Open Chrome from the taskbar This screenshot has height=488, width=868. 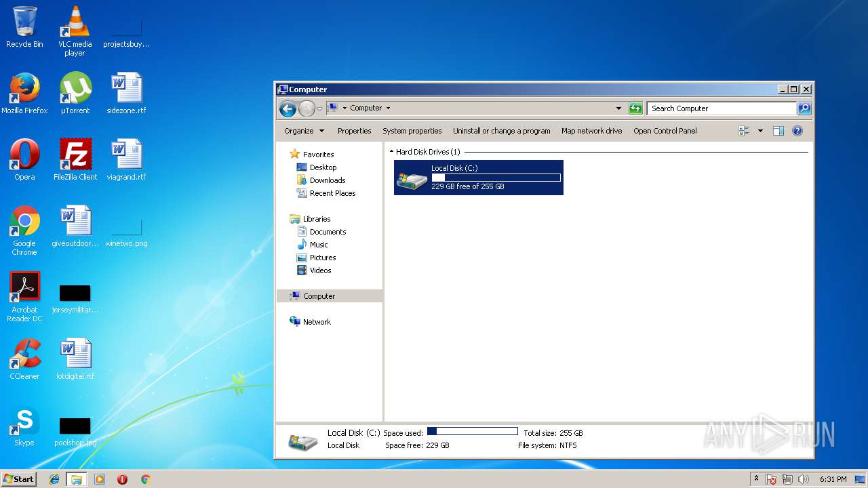145,479
